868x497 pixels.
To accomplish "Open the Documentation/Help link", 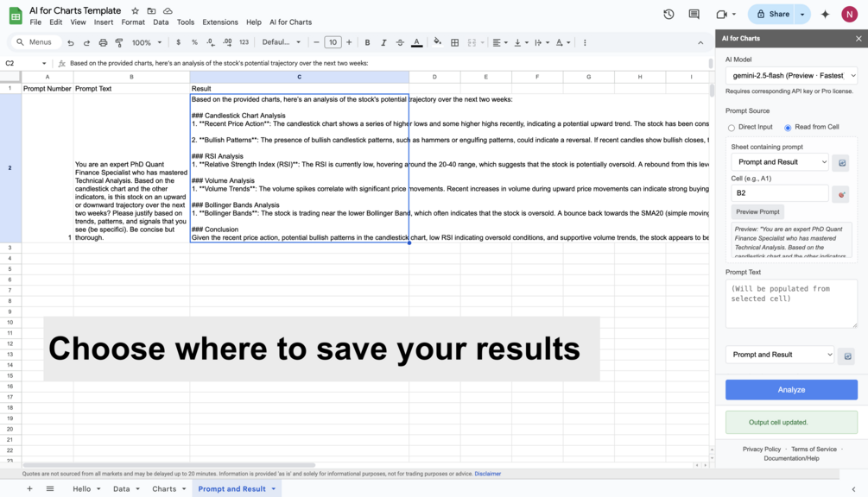I will (x=792, y=458).
